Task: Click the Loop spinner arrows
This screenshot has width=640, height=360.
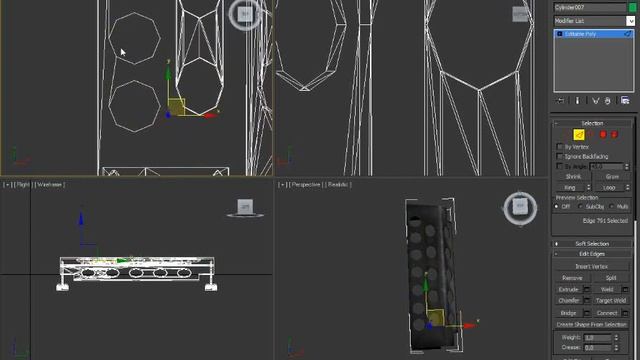Action: pos(627,187)
